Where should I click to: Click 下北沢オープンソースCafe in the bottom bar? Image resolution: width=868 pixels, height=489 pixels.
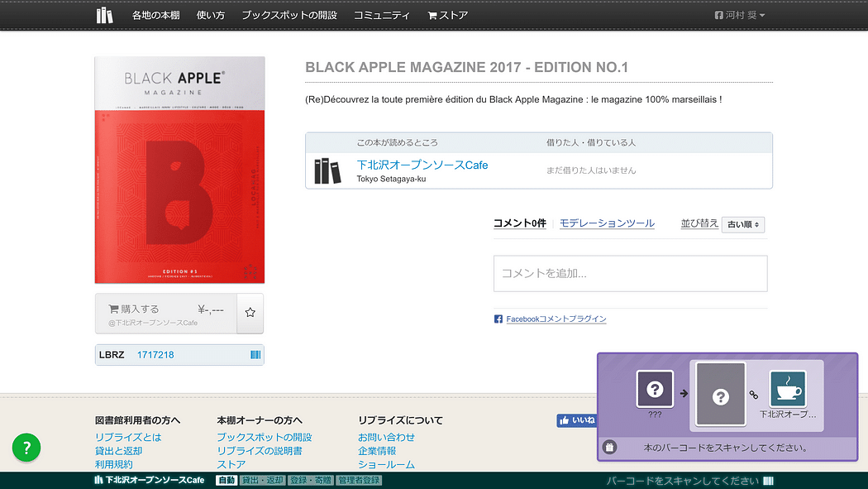[x=150, y=480]
